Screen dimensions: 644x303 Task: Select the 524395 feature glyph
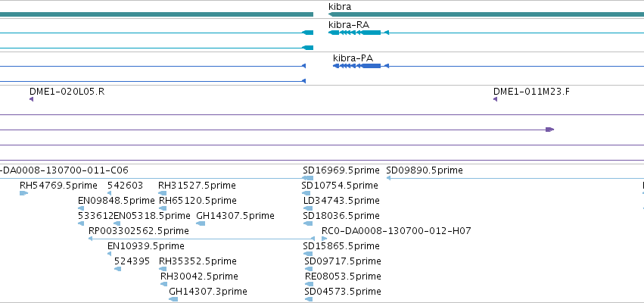(117, 269)
